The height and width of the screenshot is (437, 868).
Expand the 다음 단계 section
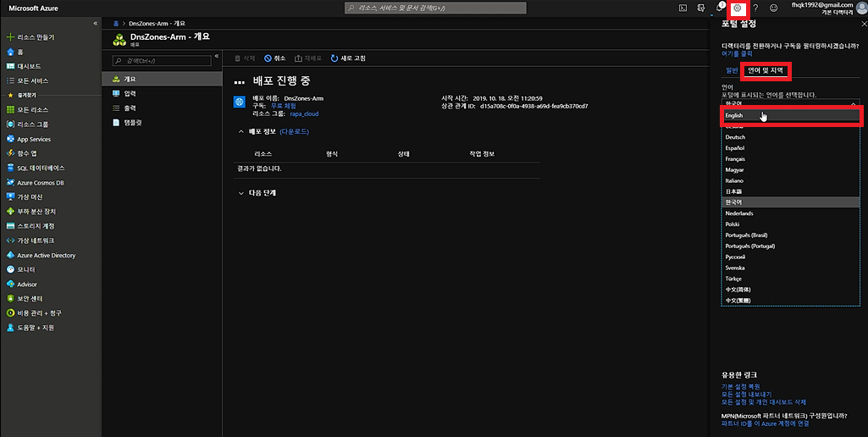pyautogui.click(x=240, y=193)
